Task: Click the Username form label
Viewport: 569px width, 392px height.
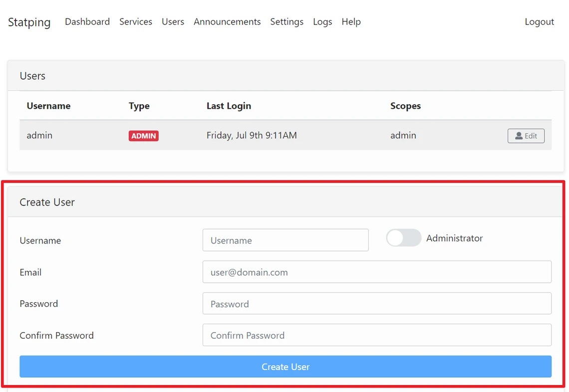Action: coord(40,240)
